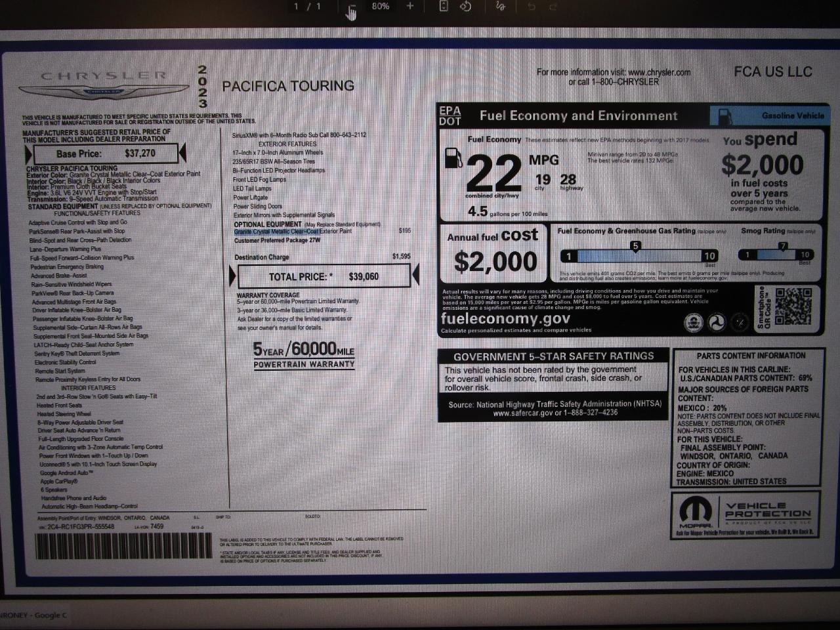This screenshot has height=630, width=840.
Task: Click the GOVERNMENT 5-STAR SAFETY RATINGS header
Action: (x=554, y=356)
